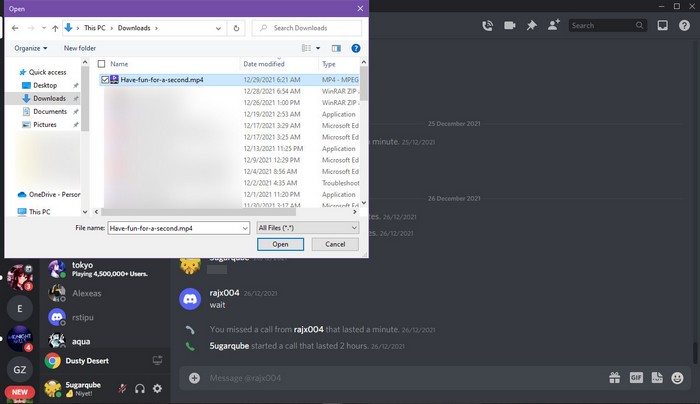The image size is (700, 404).
Task: Click the Search Downloads field
Action: pyautogui.click(x=307, y=28)
